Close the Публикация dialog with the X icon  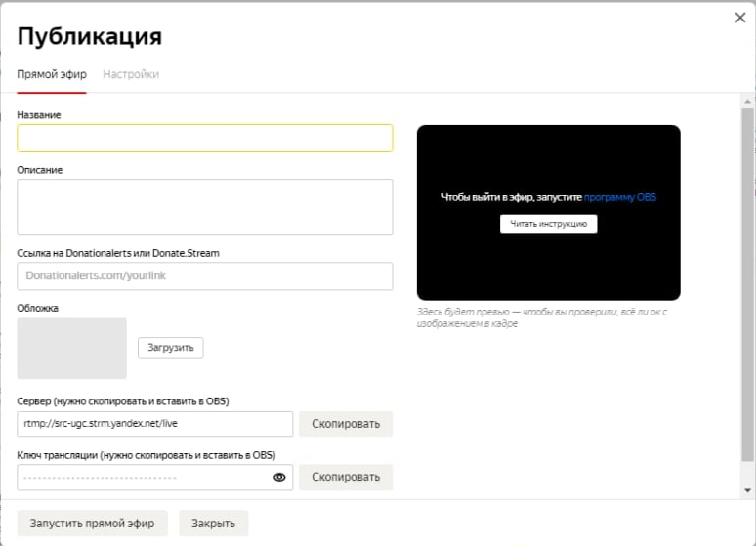click(x=740, y=18)
